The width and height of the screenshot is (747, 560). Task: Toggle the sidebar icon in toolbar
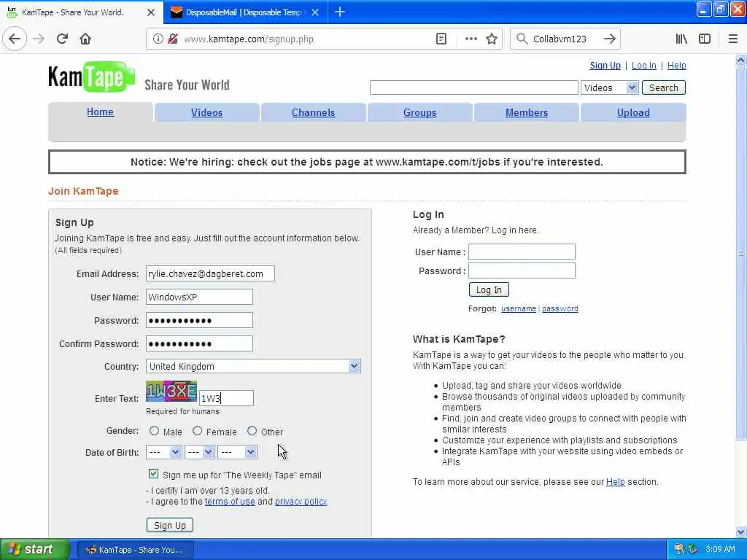click(705, 39)
